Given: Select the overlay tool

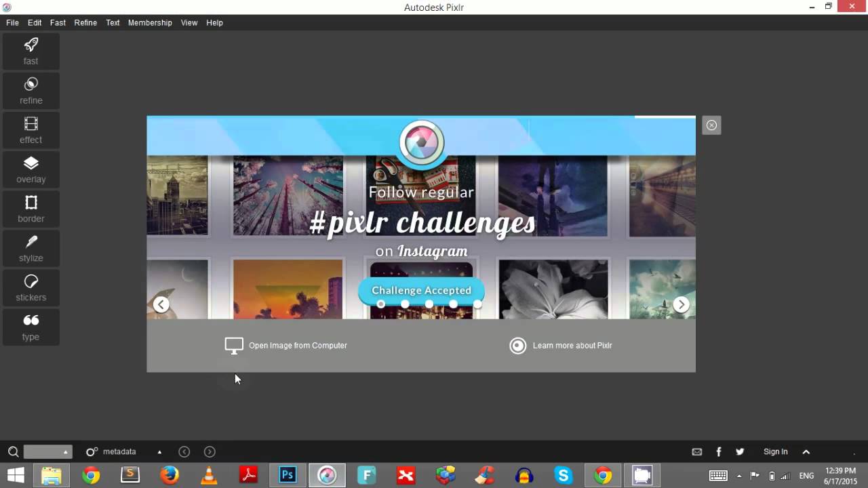Looking at the screenshot, I should (x=31, y=169).
